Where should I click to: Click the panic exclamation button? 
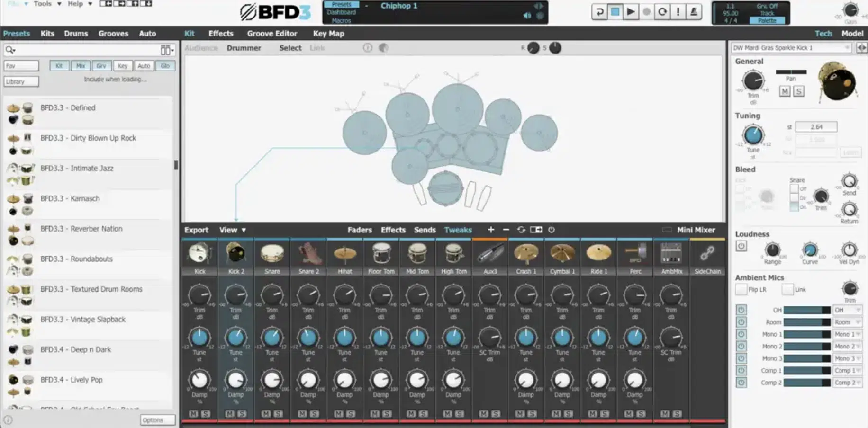[x=678, y=12]
